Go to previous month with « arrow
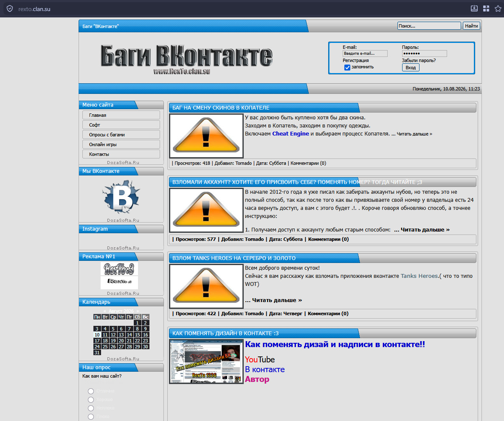This screenshot has width=504, height=421. pyautogui.click(x=105, y=311)
